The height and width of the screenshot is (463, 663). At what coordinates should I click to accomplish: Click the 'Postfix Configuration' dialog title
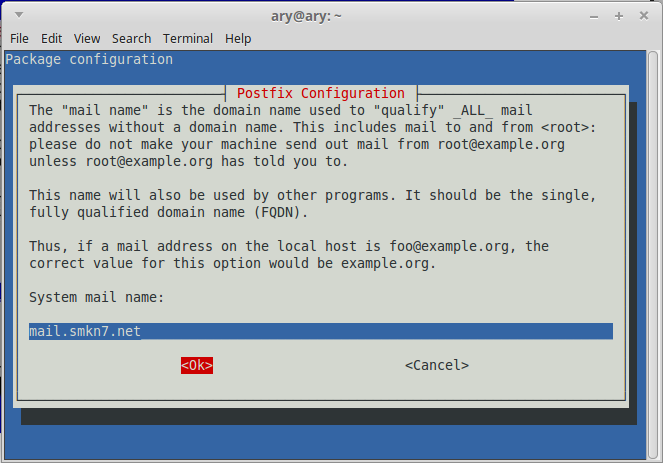pos(321,93)
